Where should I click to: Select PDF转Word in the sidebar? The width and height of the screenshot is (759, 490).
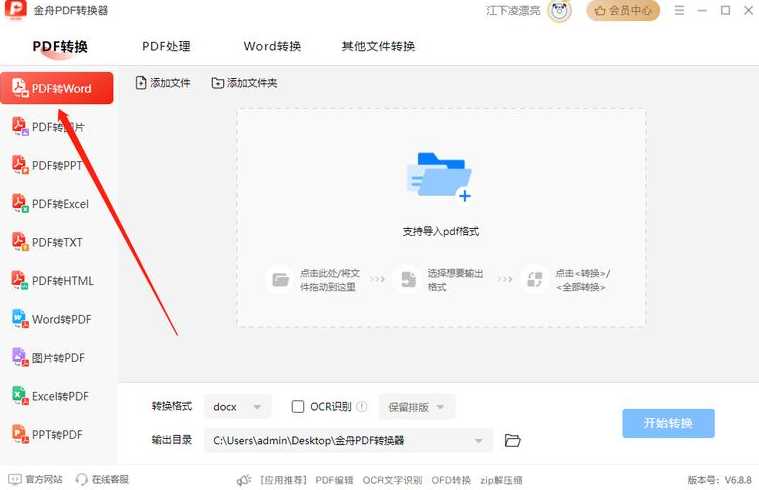tap(57, 88)
